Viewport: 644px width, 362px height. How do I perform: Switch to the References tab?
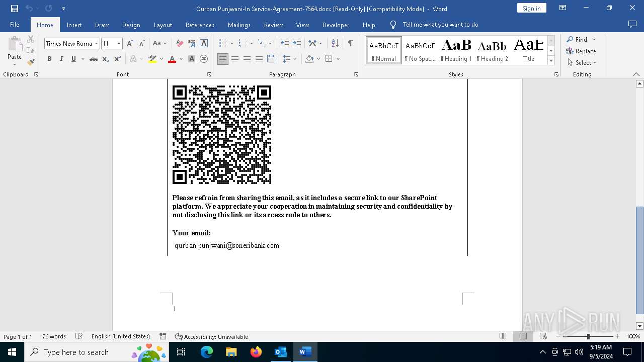tap(200, 25)
